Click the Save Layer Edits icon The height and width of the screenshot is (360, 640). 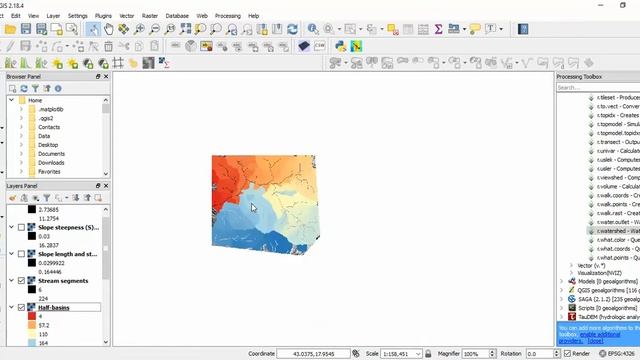(x=26, y=46)
